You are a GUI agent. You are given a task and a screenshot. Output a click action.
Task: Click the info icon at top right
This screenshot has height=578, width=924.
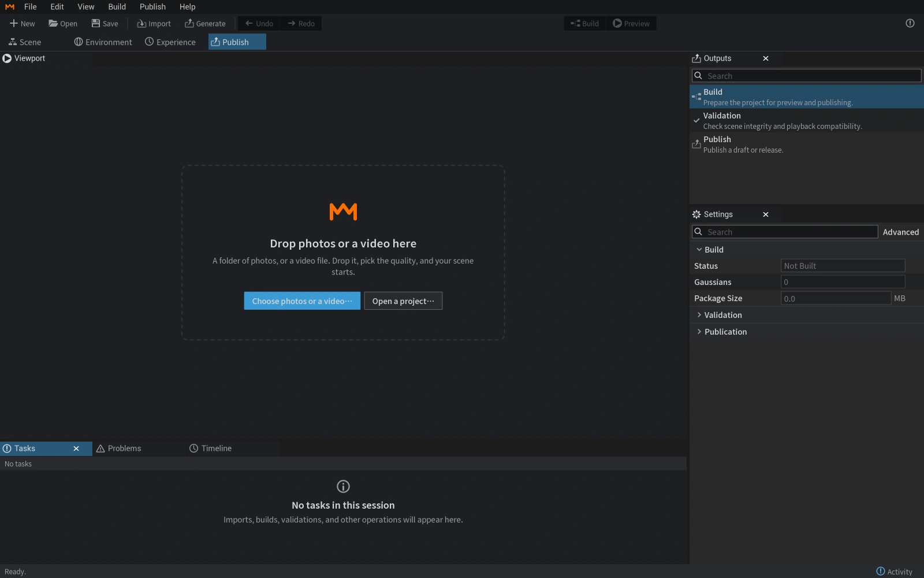910,24
